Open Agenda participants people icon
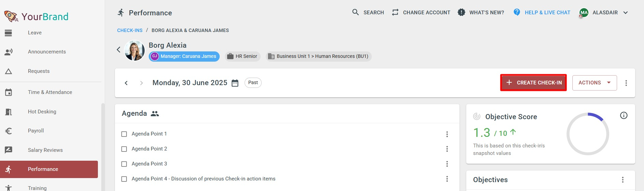The height and width of the screenshot is (191, 644). (155, 114)
